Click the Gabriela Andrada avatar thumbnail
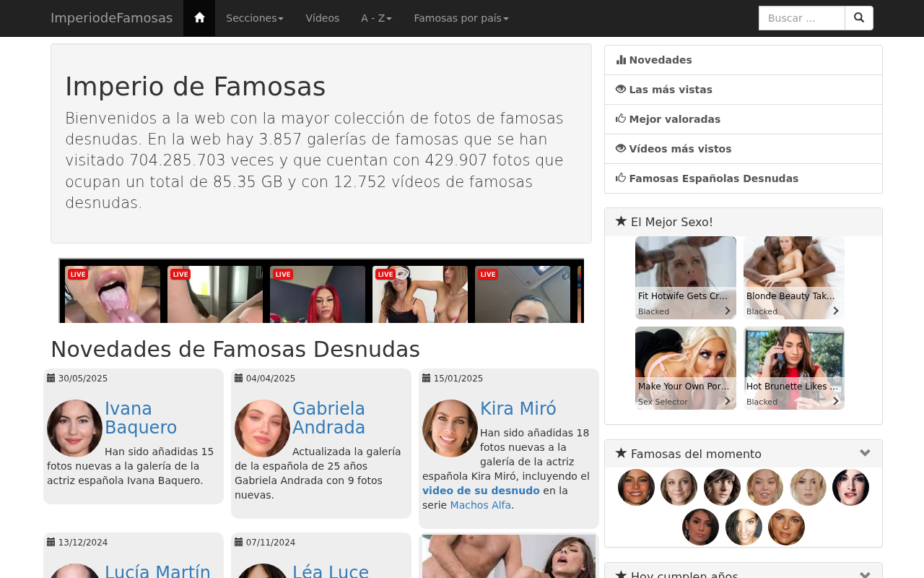924x578 pixels. [x=263, y=428]
